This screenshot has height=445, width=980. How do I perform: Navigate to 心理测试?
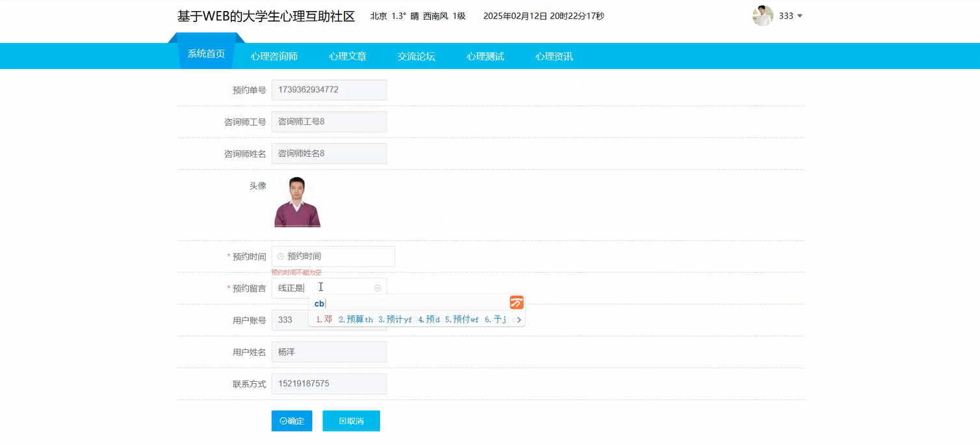point(485,56)
